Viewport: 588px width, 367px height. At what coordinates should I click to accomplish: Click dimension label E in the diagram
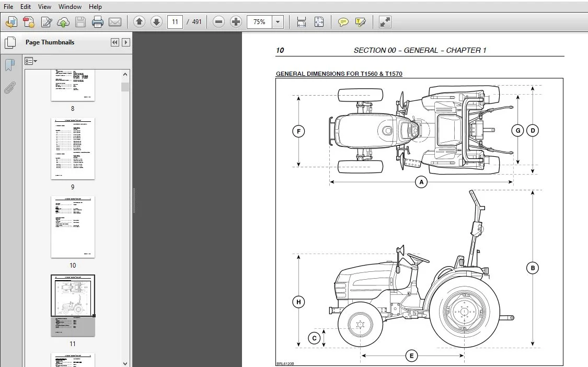(x=412, y=355)
